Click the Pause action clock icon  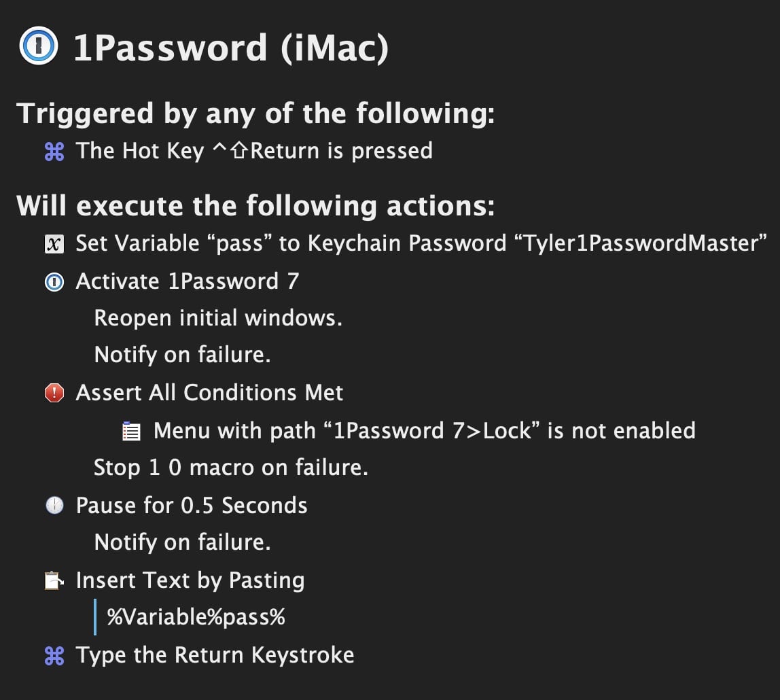coord(54,506)
